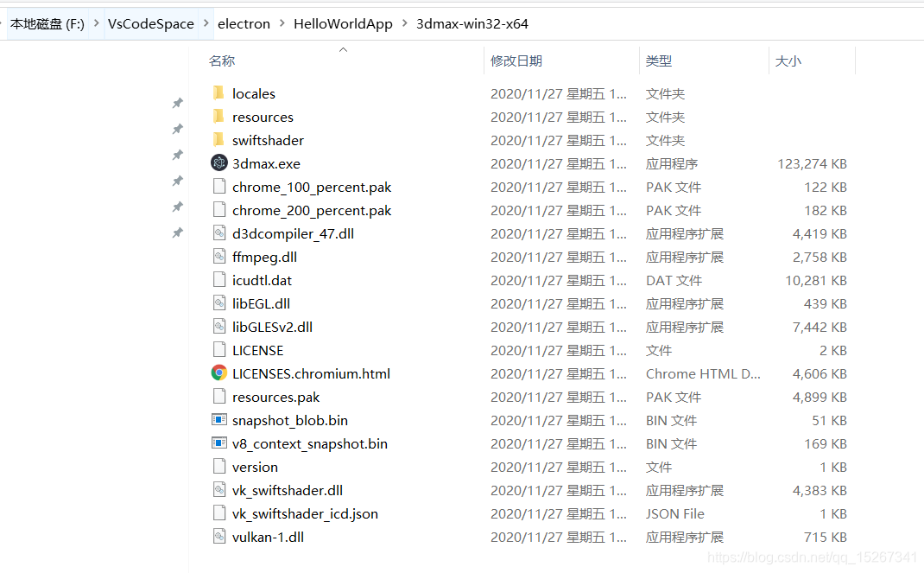
Task: Click the 123,274 KB size value
Action: point(812,164)
